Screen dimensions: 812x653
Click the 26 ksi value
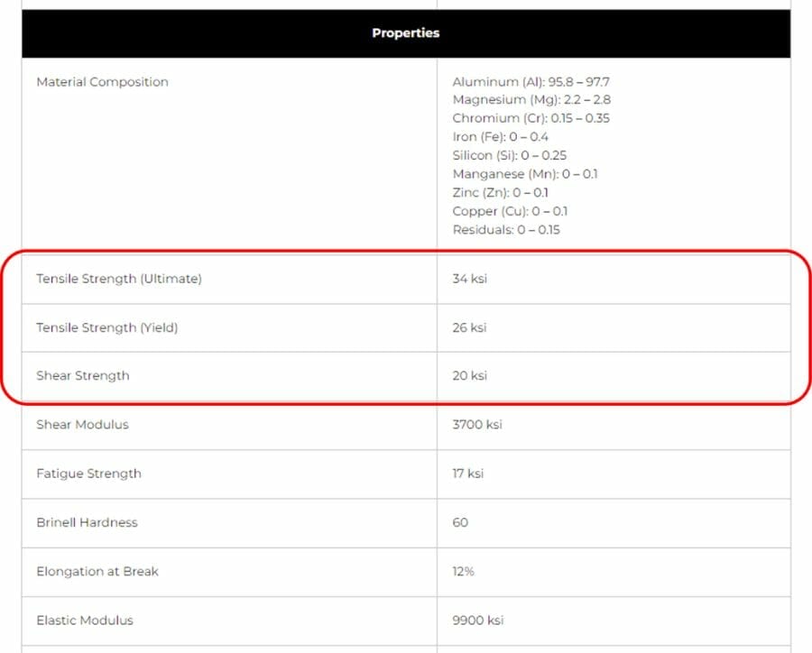pos(469,327)
